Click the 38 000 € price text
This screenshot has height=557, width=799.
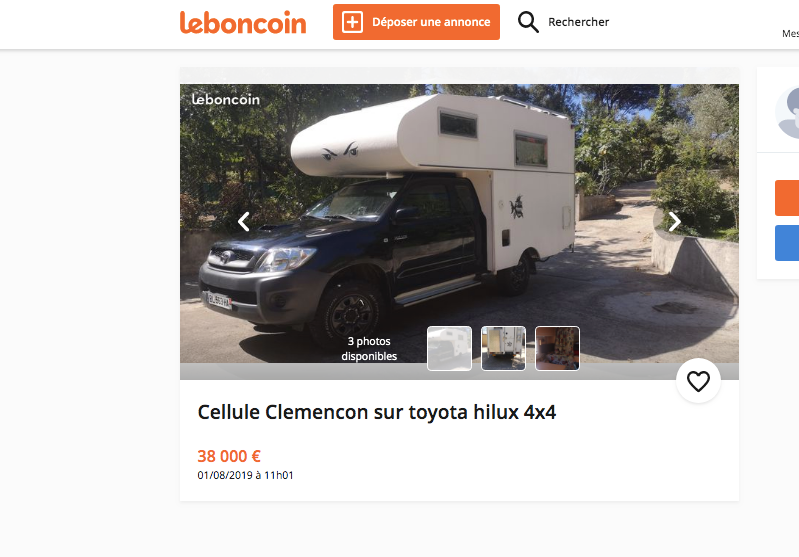(x=229, y=456)
